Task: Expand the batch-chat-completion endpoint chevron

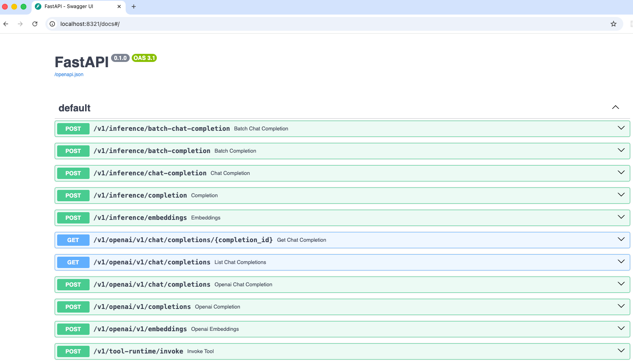Action: coord(621,128)
